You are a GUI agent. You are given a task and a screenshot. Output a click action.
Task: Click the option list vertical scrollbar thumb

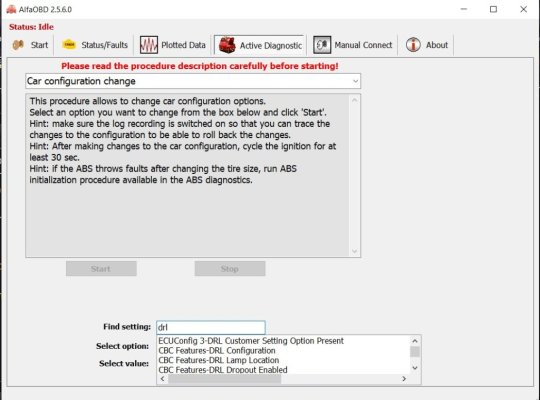coord(415,352)
